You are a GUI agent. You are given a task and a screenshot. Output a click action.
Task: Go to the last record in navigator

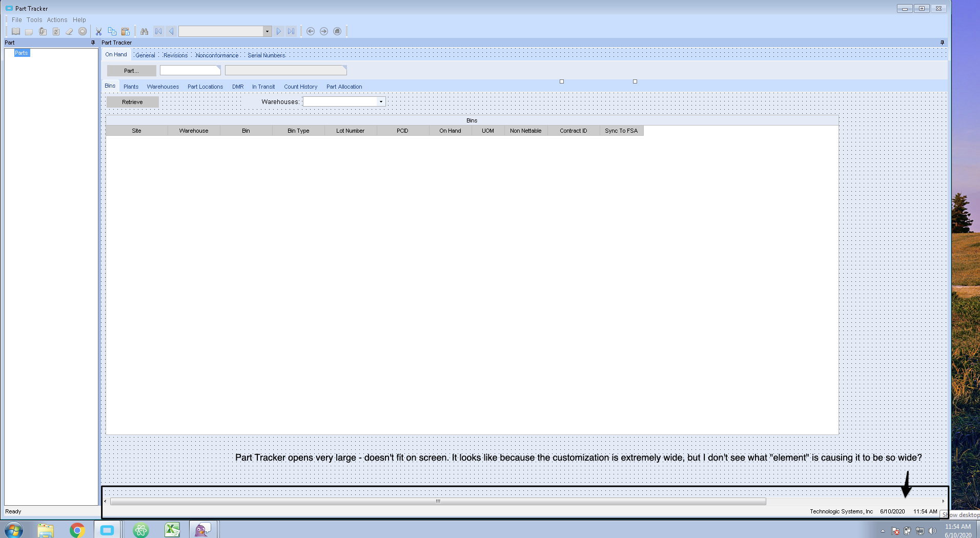(291, 31)
